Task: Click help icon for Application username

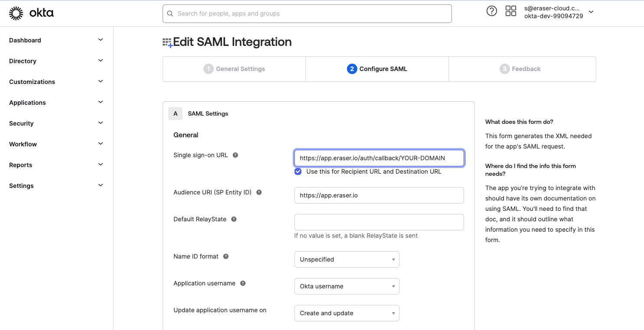Action: point(243,283)
